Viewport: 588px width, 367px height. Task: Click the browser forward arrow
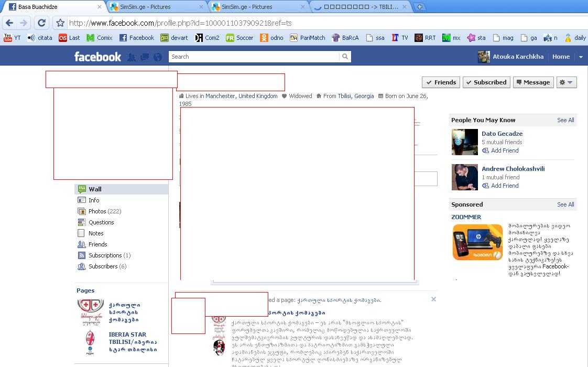click(x=23, y=23)
